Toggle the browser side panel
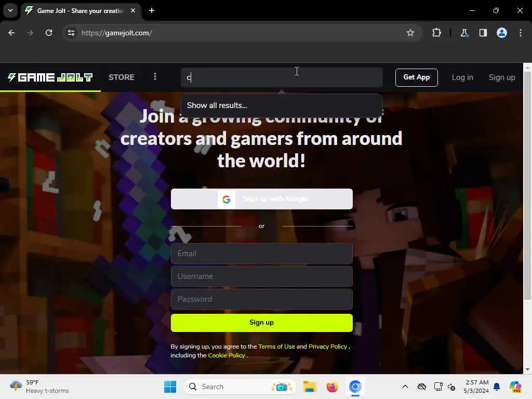The image size is (532, 399). [483, 33]
